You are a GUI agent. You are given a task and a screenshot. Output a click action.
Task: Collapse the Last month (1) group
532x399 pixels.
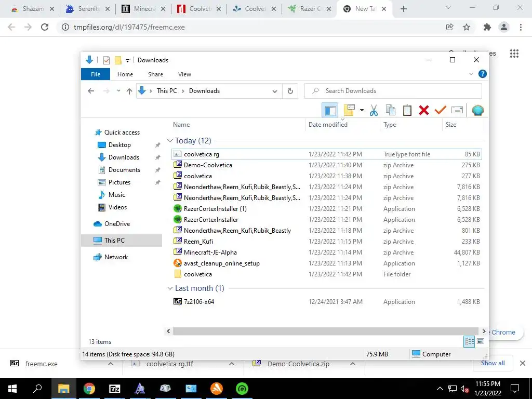pyautogui.click(x=170, y=288)
